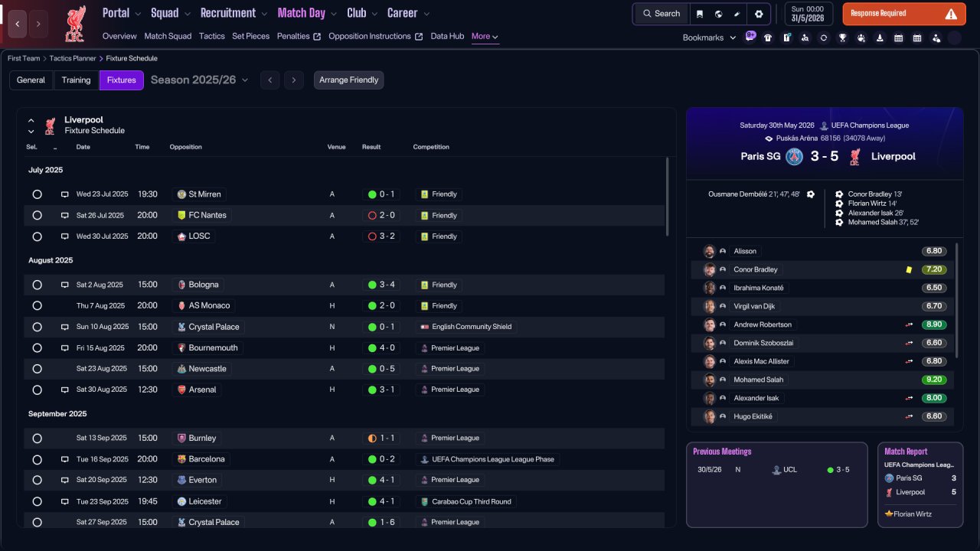Expand the Bookmarks dropdown
The width and height of the screenshot is (980, 551).
point(709,37)
